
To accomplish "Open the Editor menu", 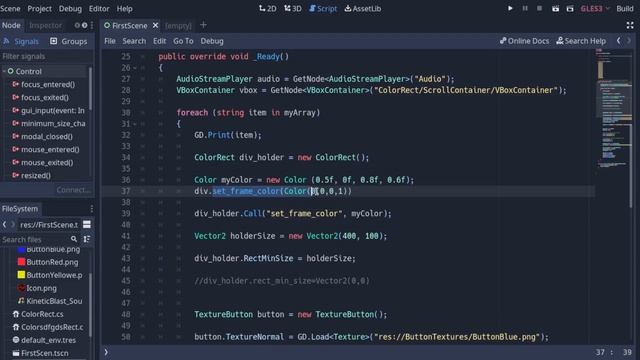I will (x=99, y=9).
